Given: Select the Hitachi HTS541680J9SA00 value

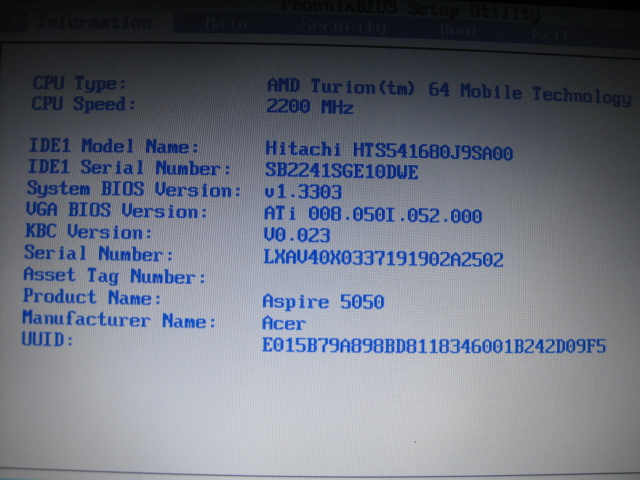Looking at the screenshot, I should [x=389, y=151].
